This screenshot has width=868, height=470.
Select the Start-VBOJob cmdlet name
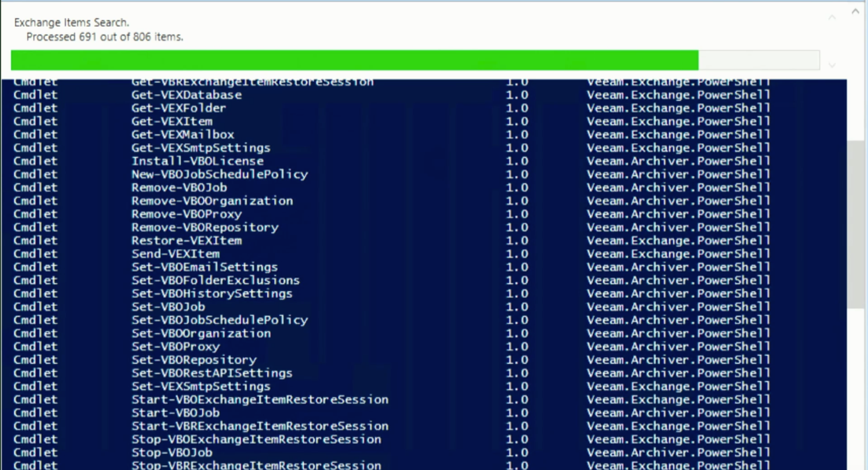(176, 413)
